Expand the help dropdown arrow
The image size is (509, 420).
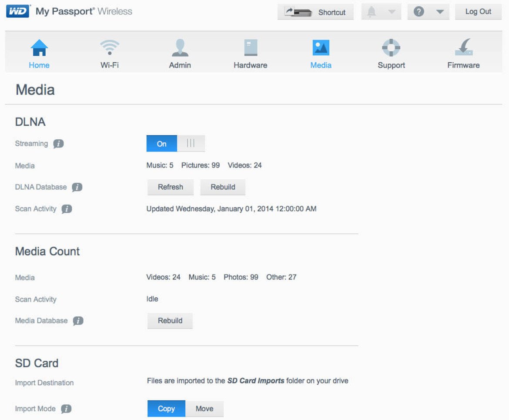(x=440, y=12)
